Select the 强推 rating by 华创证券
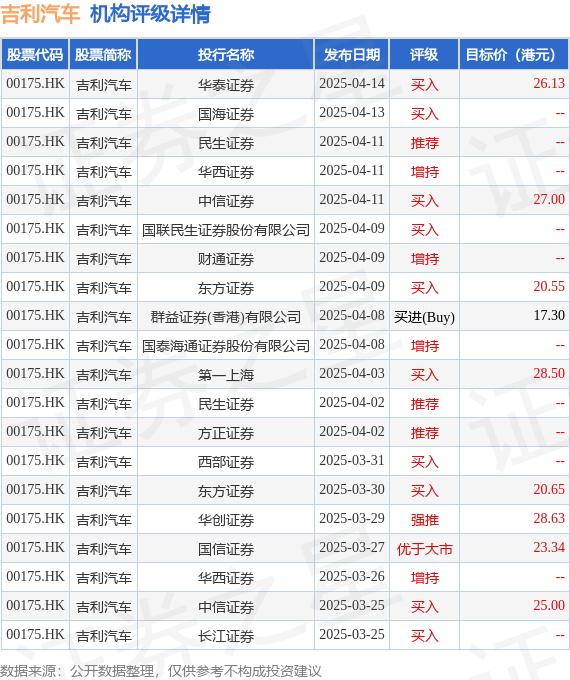570x680 pixels. pos(424,520)
